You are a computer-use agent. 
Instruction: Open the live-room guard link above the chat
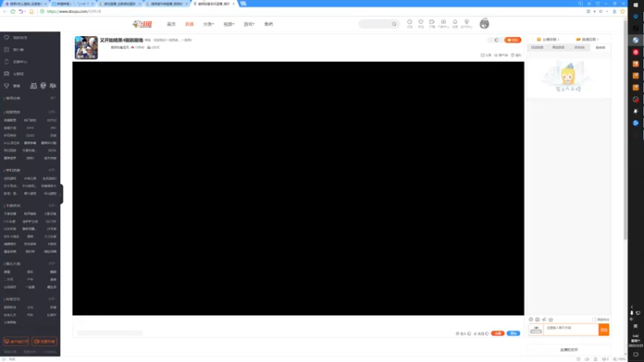588,39
